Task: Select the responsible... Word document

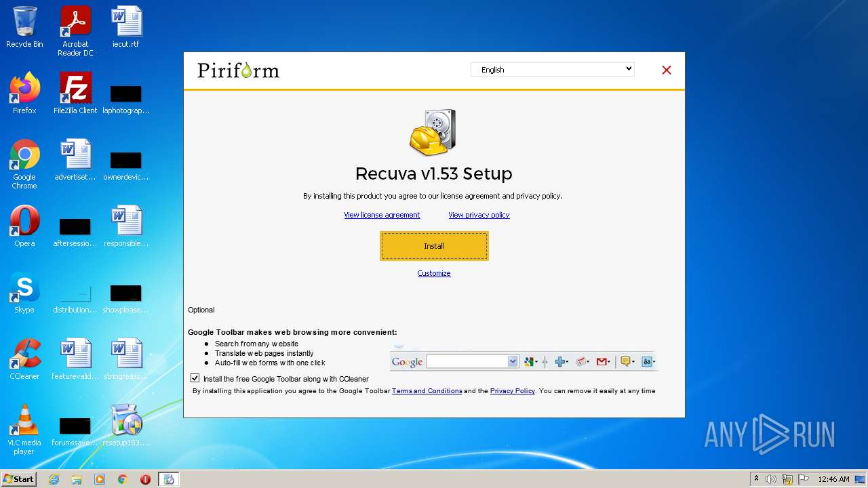Action: [x=126, y=226]
